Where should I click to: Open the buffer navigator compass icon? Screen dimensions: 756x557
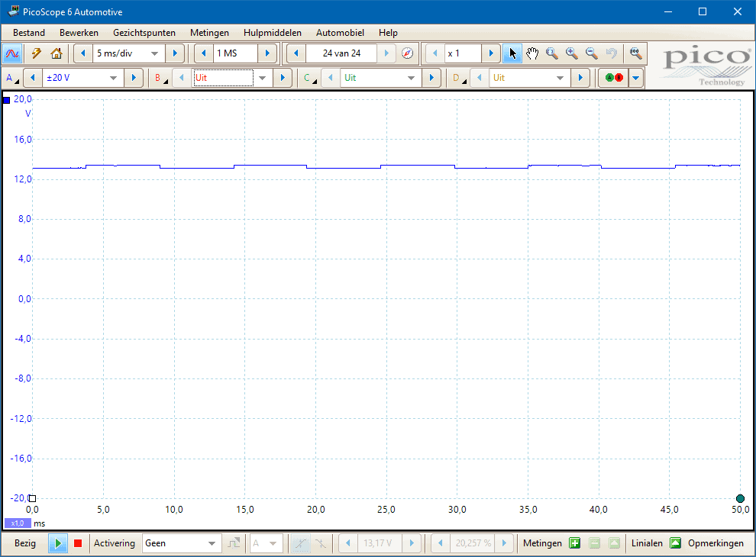point(407,53)
